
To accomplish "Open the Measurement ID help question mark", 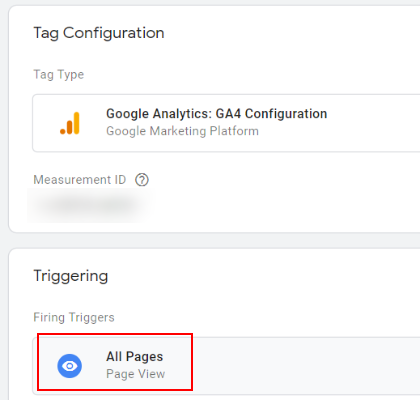I will [142, 180].
